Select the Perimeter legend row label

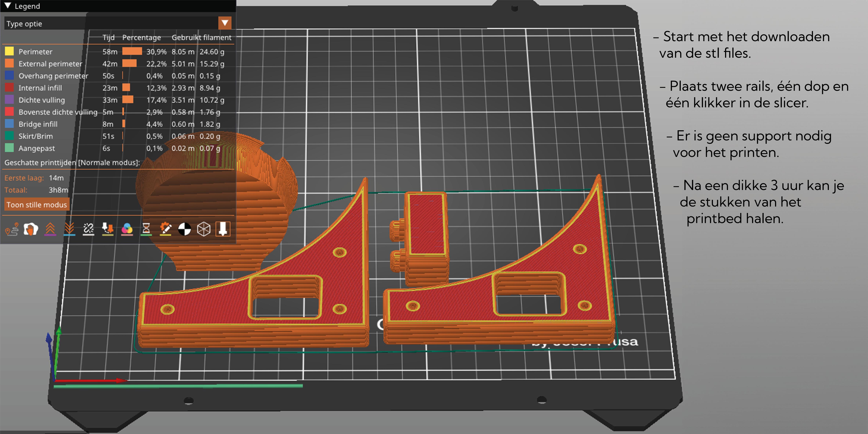click(x=35, y=52)
